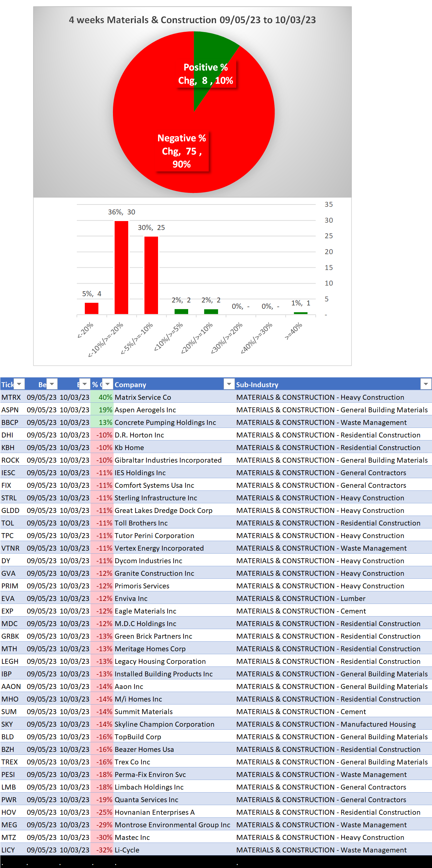
Task: Open the % Chg column filter dropdown
Action: [108, 384]
